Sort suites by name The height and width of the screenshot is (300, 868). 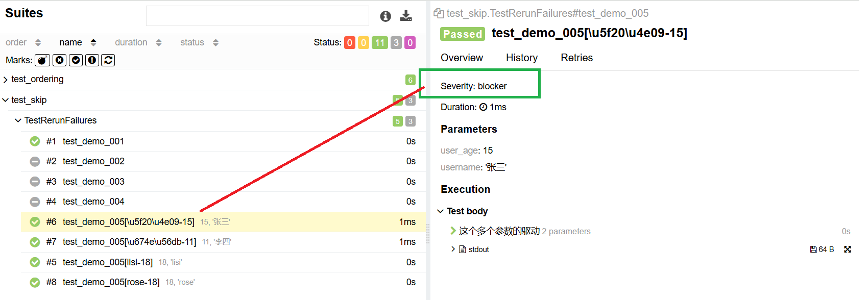click(x=78, y=42)
